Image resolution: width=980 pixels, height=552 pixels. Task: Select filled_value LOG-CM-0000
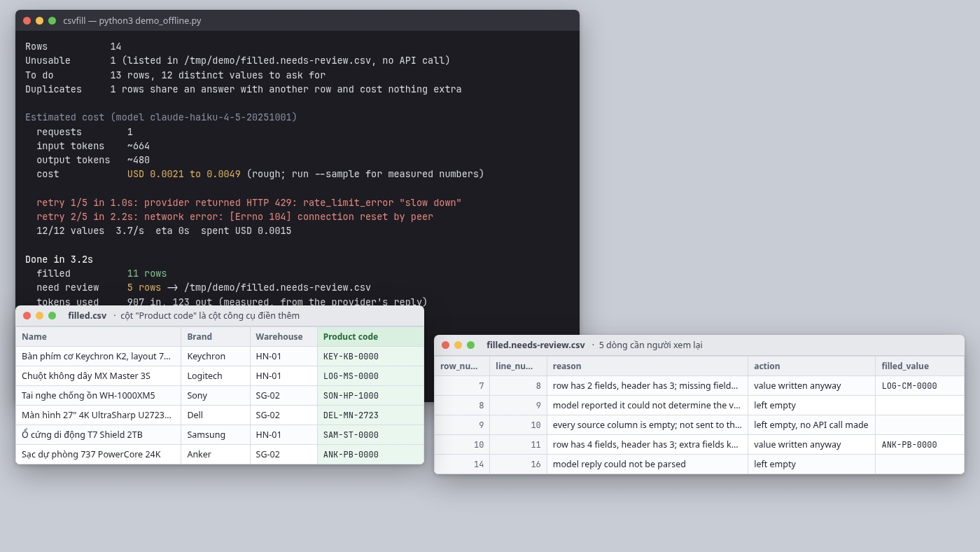[x=920, y=386]
